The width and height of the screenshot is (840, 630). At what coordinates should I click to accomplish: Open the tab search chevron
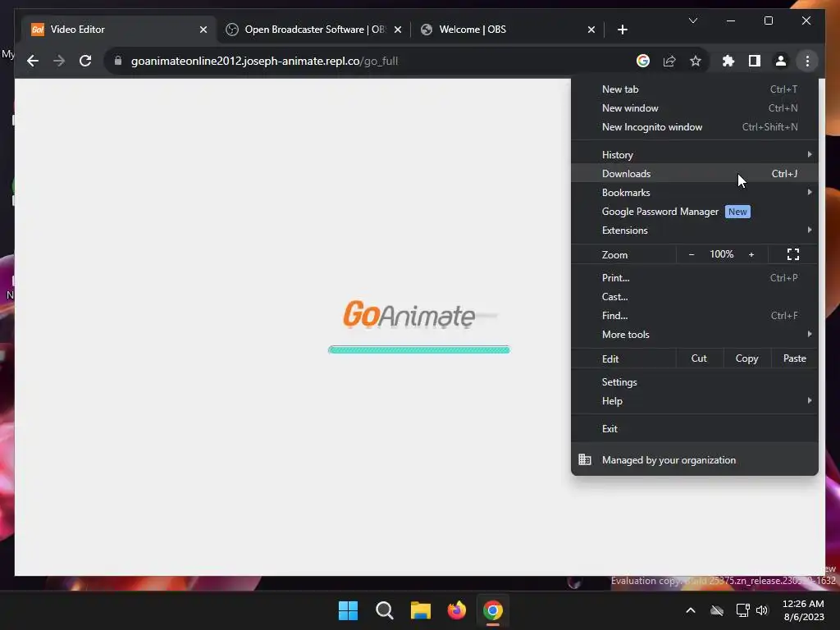[692, 21]
